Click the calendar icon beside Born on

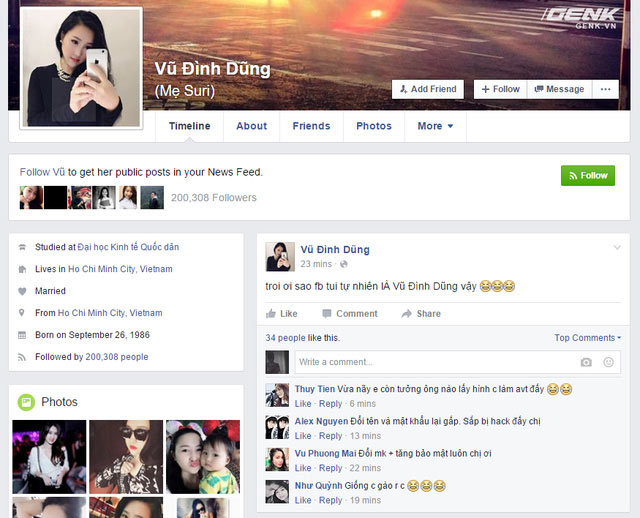22,335
